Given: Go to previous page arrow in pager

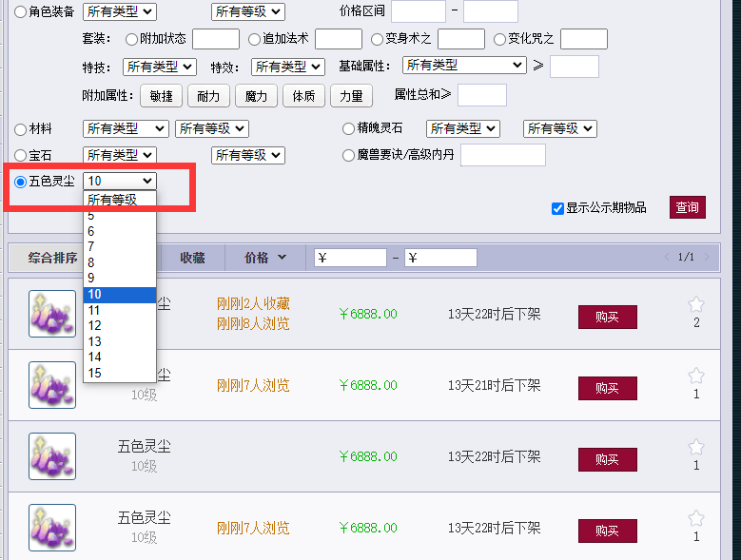Looking at the screenshot, I should point(668,258).
